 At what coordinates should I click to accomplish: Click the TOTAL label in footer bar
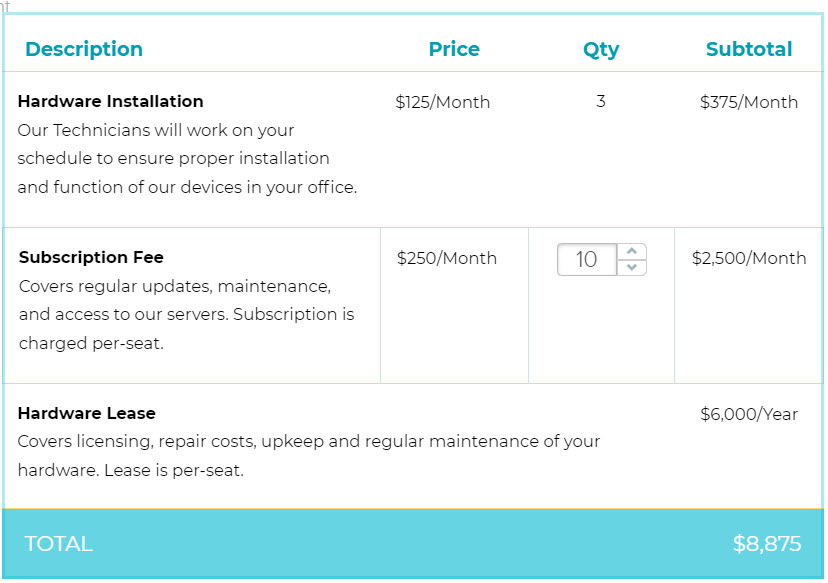pyautogui.click(x=59, y=544)
